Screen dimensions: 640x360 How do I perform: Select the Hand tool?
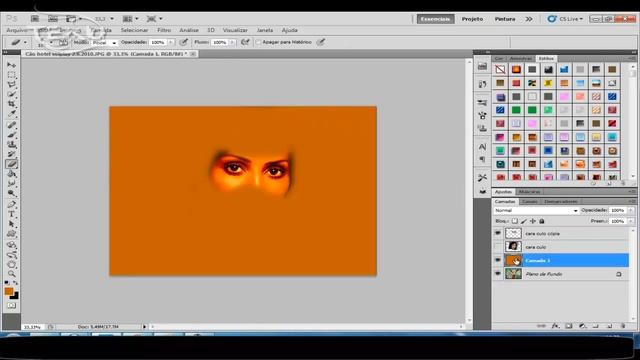(11, 264)
